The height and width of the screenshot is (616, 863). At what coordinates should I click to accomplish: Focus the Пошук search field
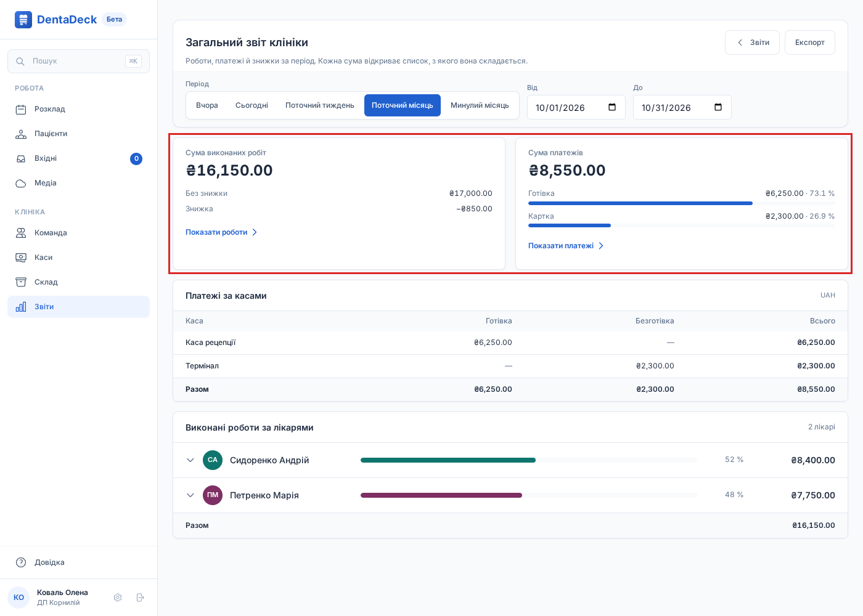79,62
